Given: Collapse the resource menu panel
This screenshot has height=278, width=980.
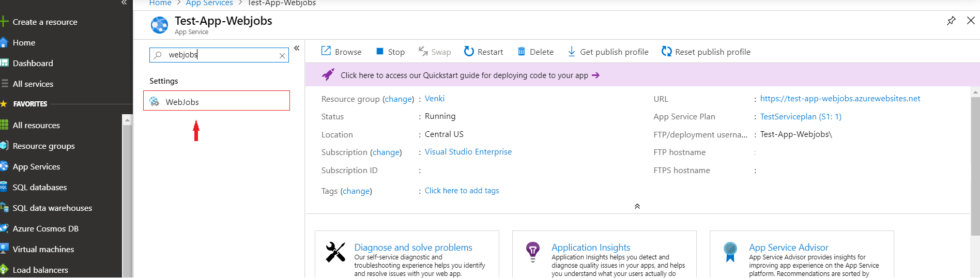Looking at the screenshot, I should coord(297,48).
